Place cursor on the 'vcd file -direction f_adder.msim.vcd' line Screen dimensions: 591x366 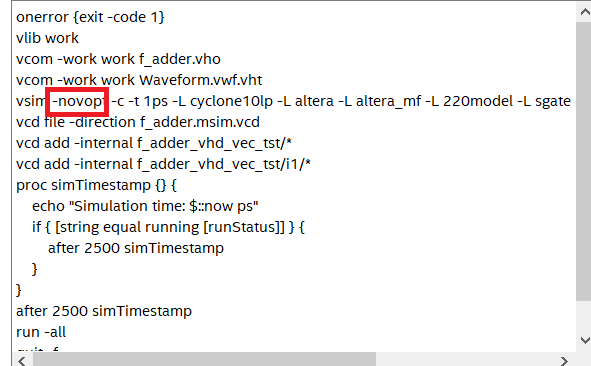[138, 122]
